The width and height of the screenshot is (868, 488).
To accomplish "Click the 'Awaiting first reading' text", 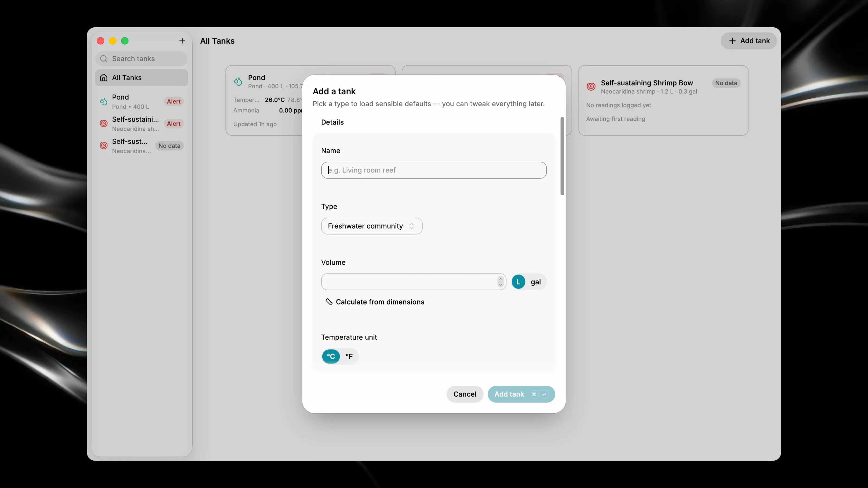I will [x=616, y=119].
